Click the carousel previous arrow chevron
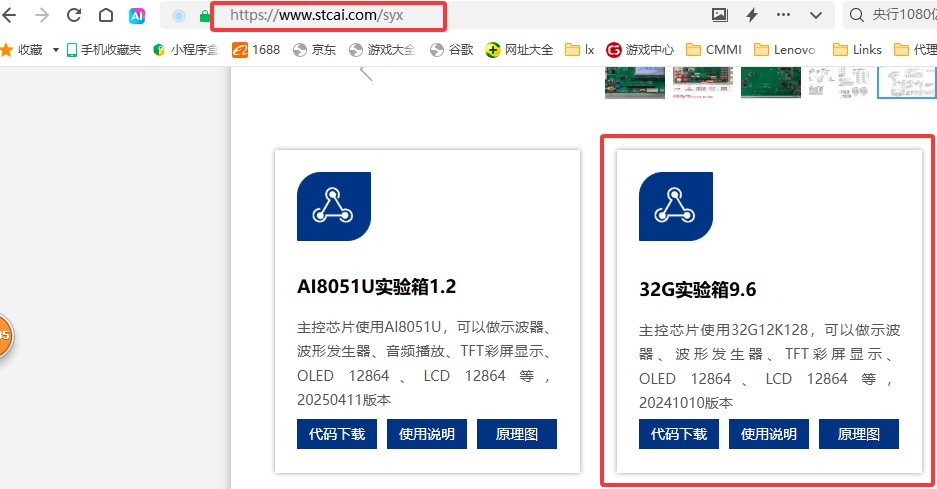 (366, 74)
